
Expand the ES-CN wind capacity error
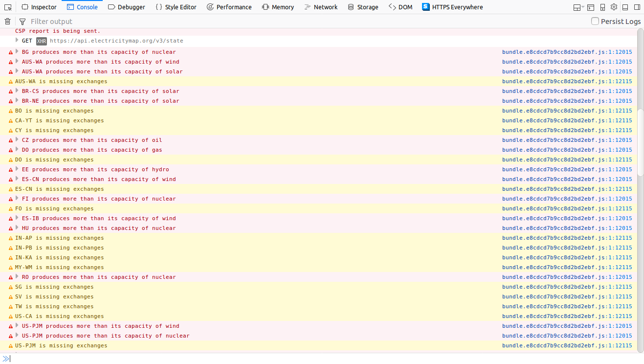(17, 179)
